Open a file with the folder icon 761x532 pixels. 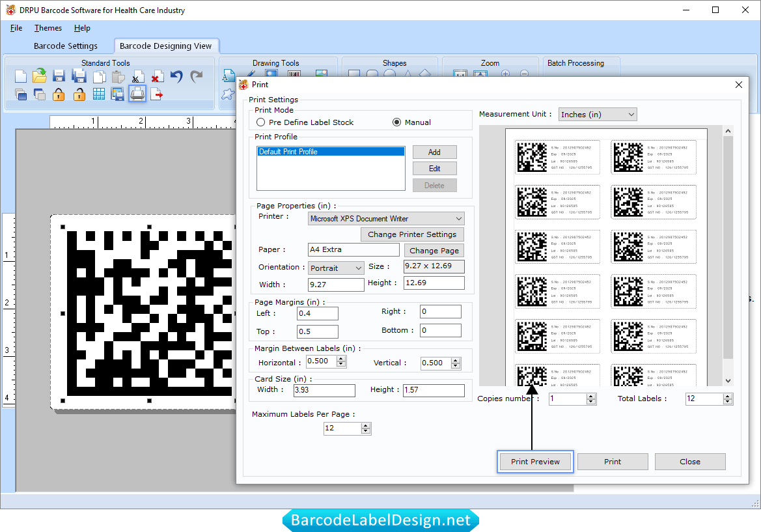(40, 76)
